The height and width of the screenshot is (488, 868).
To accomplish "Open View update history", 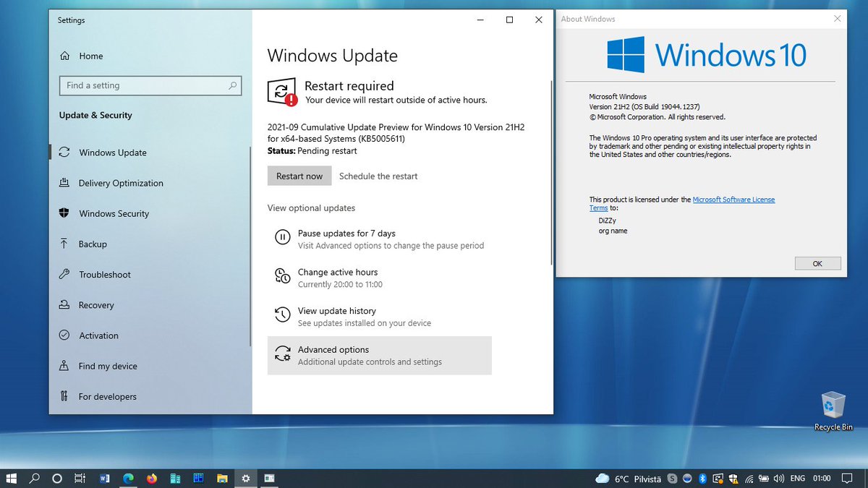I will coord(380,317).
